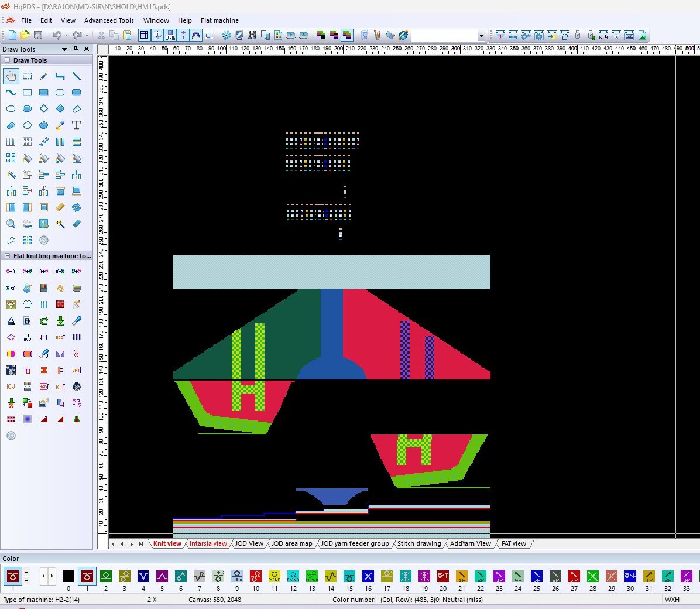Open the empty toolbar combo box dropdown
Screen dimensions: 700x609
point(481,36)
